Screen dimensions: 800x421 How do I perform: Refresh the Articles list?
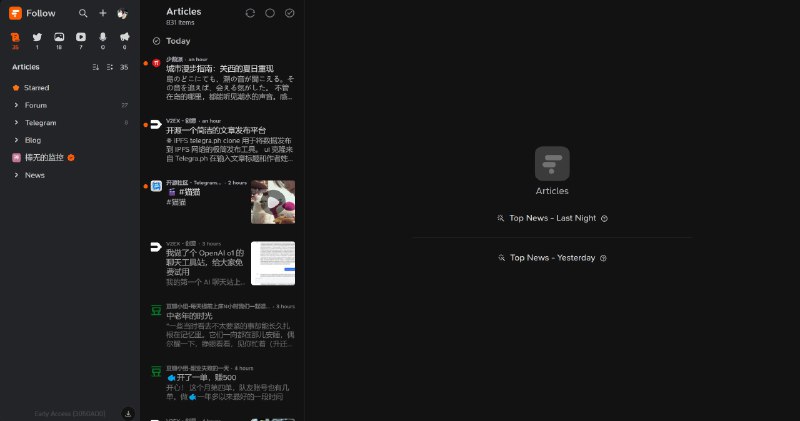coord(250,13)
